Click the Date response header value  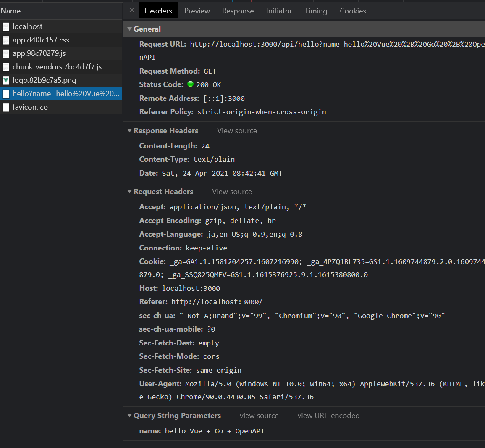click(x=222, y=174)
